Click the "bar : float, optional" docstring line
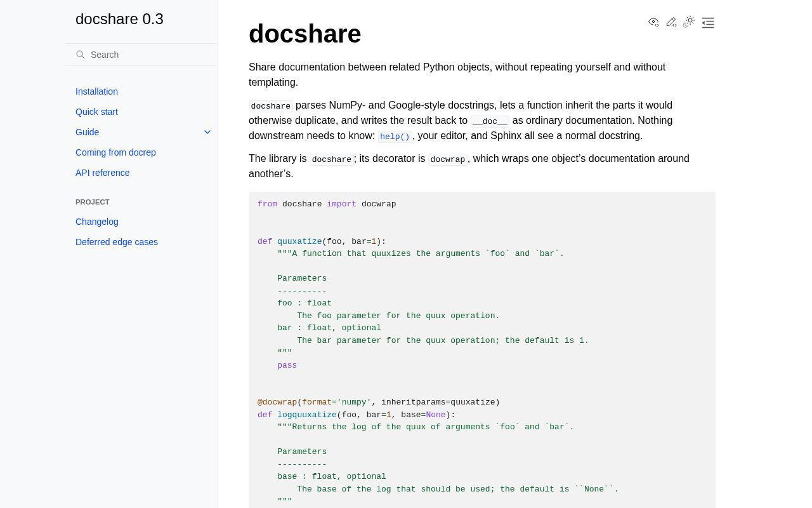Screen dimensions: 812x508 point(329,328)
